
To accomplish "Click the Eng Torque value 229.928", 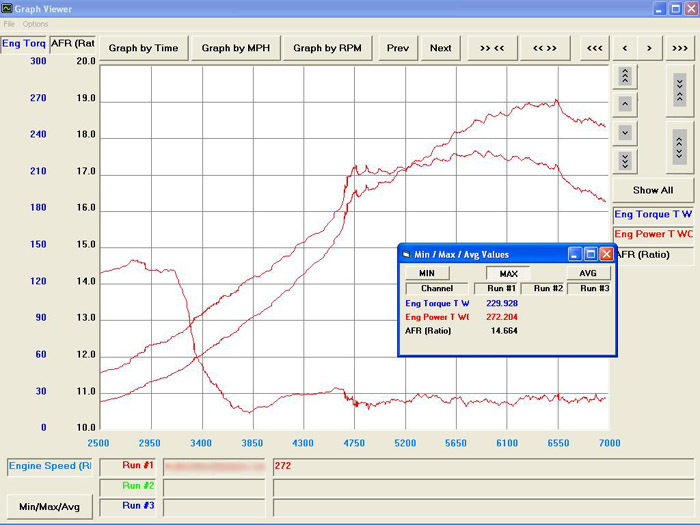I will pos(502,303).
